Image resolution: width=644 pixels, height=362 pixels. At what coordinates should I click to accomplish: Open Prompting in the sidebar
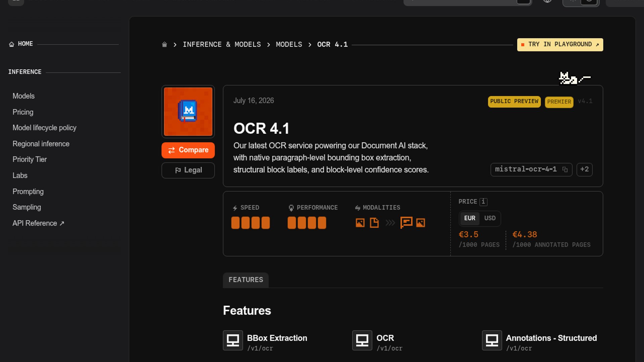[28, 192]
